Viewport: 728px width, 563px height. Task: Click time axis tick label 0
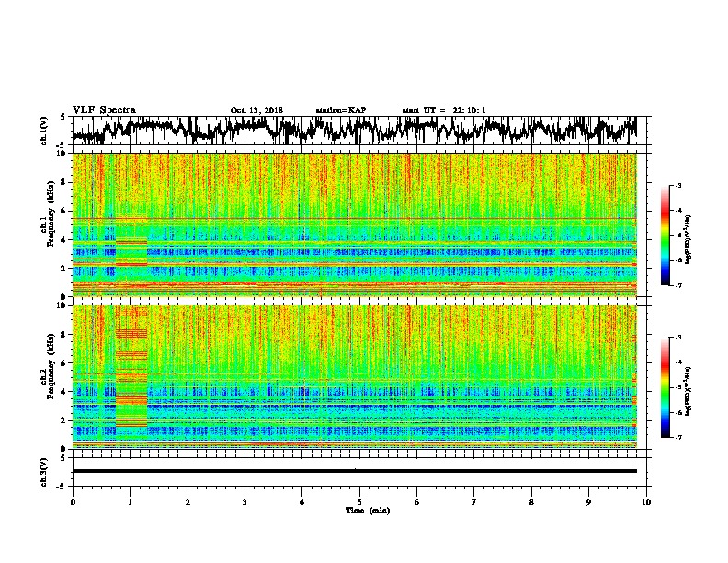[73, 502]
